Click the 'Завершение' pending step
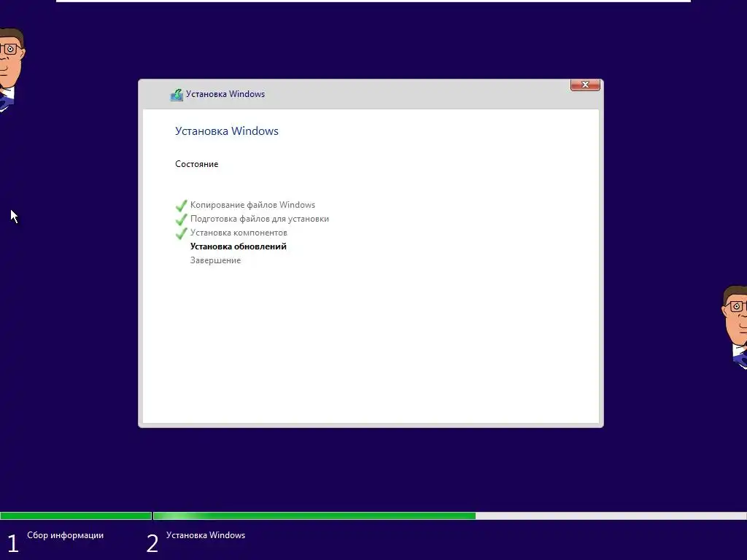The image size is (747, 560). coord(215,260)
